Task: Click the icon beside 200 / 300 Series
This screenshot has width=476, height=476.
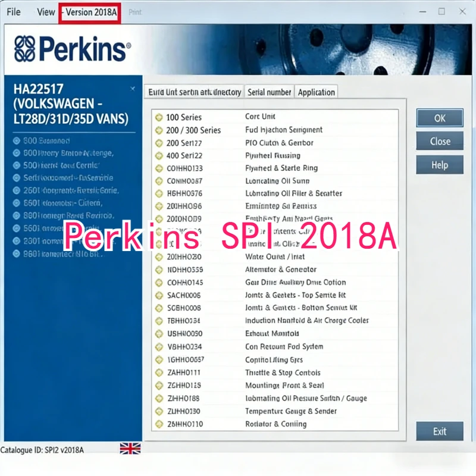Action: [159, 130]
